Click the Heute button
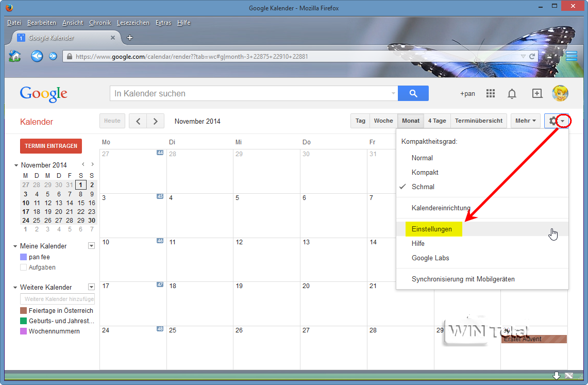588x385 pixels. (112, 121)
